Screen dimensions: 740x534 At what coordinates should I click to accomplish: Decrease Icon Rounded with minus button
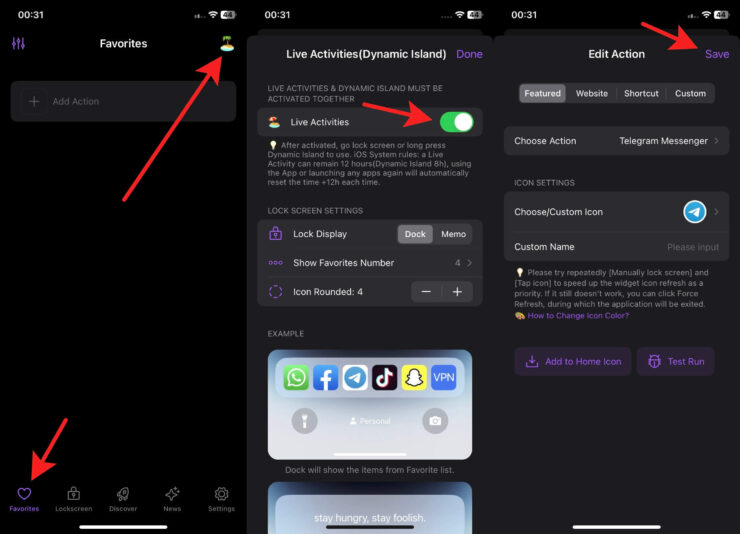click(x=426, y=292)
